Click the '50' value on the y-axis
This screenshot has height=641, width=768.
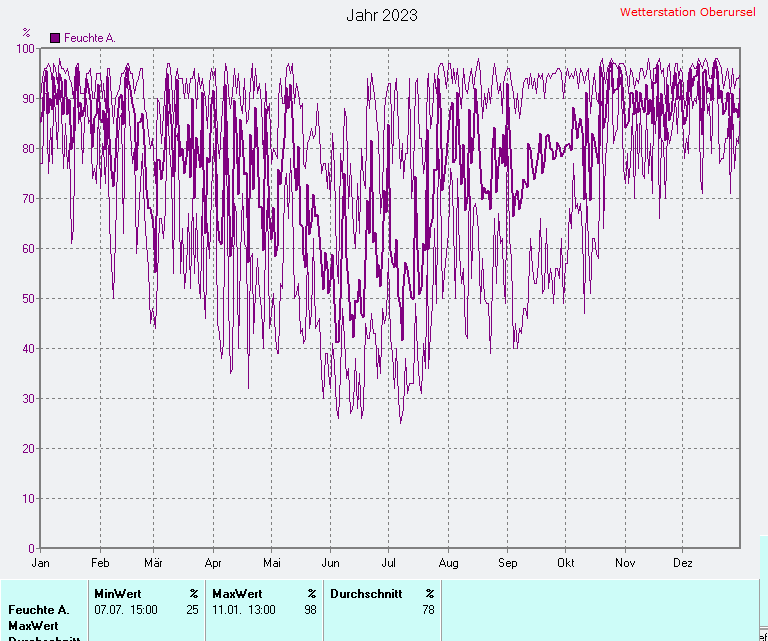coord(29,298)
